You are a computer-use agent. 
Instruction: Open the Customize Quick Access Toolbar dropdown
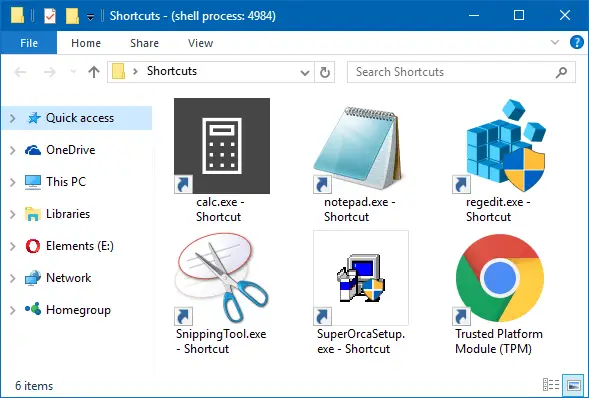[x=91, y=17]
